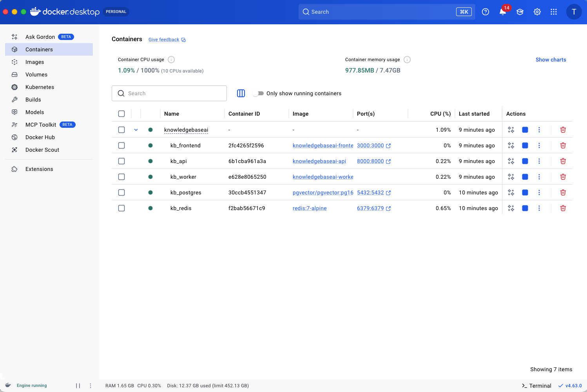The image size is (587, 392).
Task: Open Settings gear icon in header
Action: tap(537, 12)
